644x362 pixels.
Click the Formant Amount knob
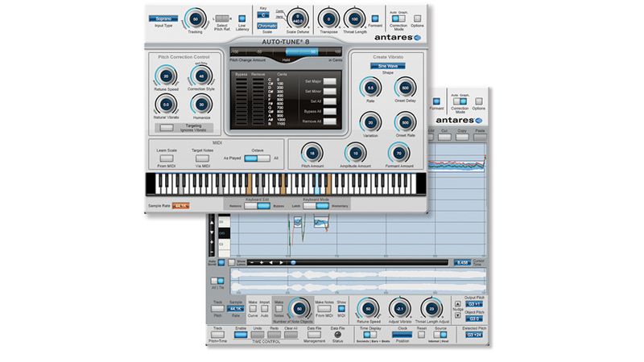398,154
